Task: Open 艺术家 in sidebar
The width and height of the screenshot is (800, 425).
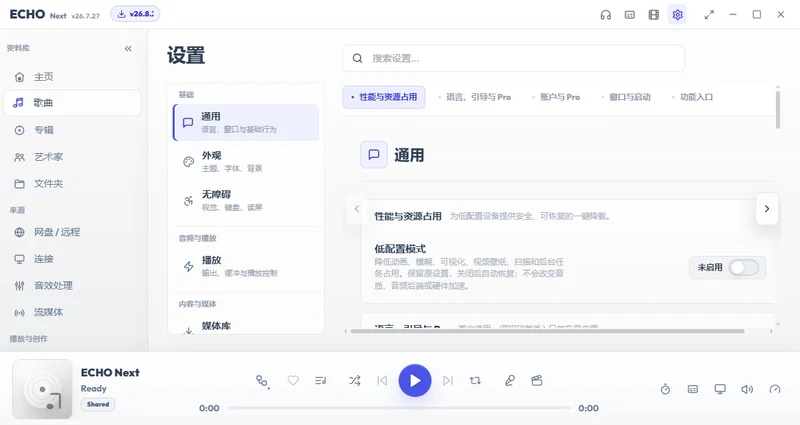Action: 72,157
